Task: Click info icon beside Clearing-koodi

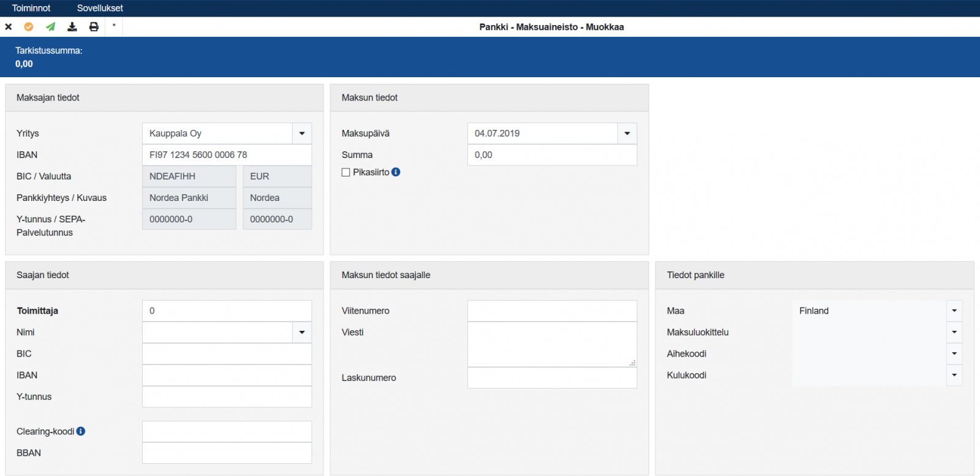Action: [81, 431]
